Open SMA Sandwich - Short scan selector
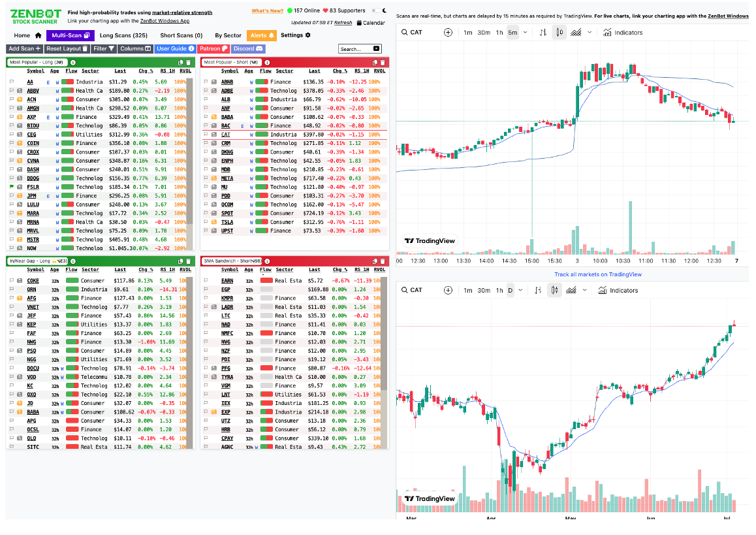Screen dimensions: 756x535 pos(231,261)
